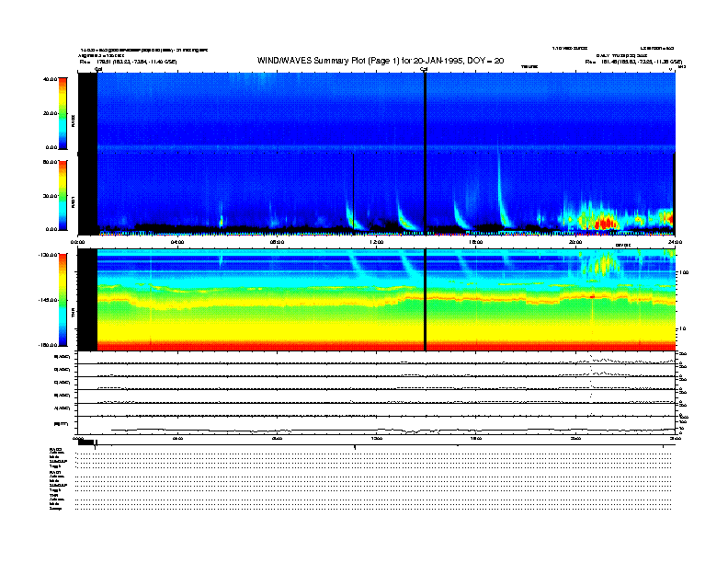Click the 04:00 label below the line plots
728x563 pixels.
point(177,438)
